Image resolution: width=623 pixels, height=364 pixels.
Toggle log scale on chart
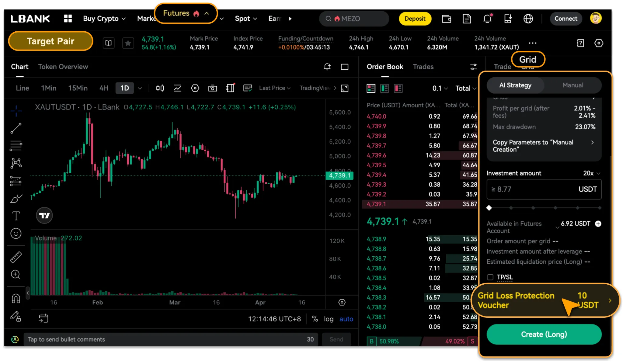click(x=329, y=319)
